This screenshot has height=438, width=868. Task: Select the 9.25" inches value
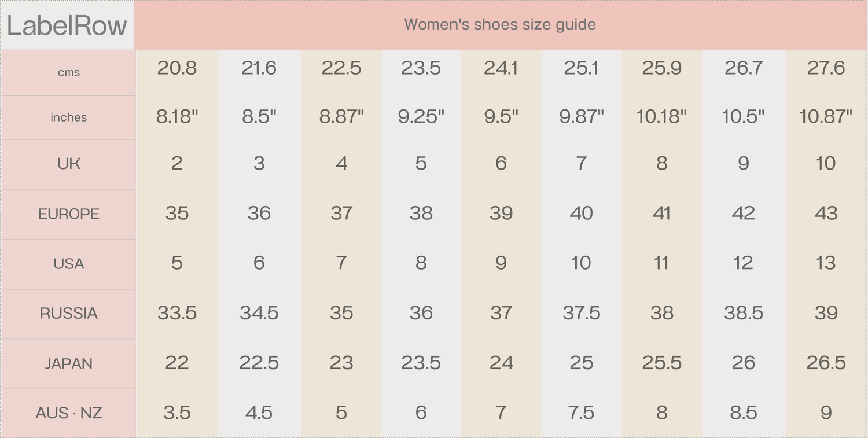tap(421, 117)
